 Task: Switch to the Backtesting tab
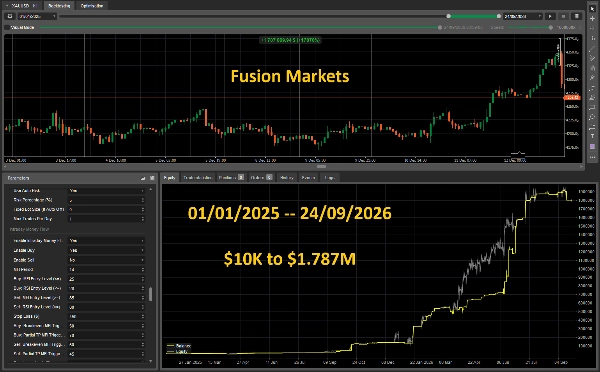[x=59, y=6]
